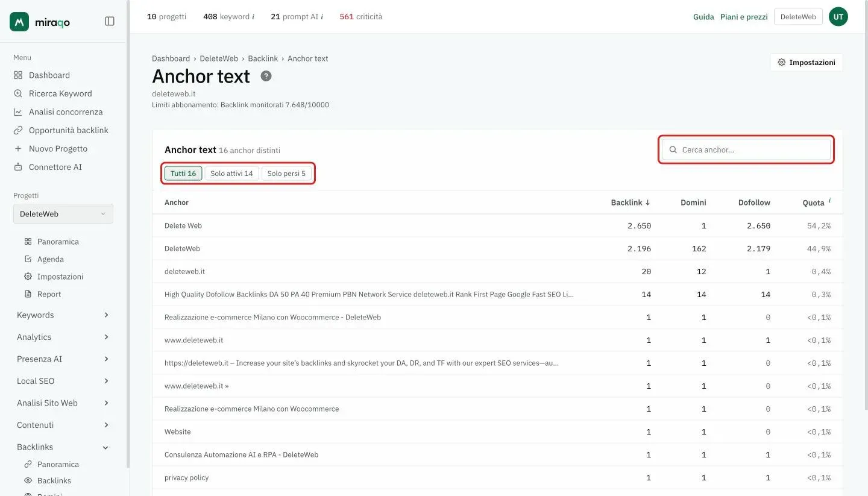Expand the Presenza AI section
The width and height of the screenshot is (868, 496).
coord(63,359)
